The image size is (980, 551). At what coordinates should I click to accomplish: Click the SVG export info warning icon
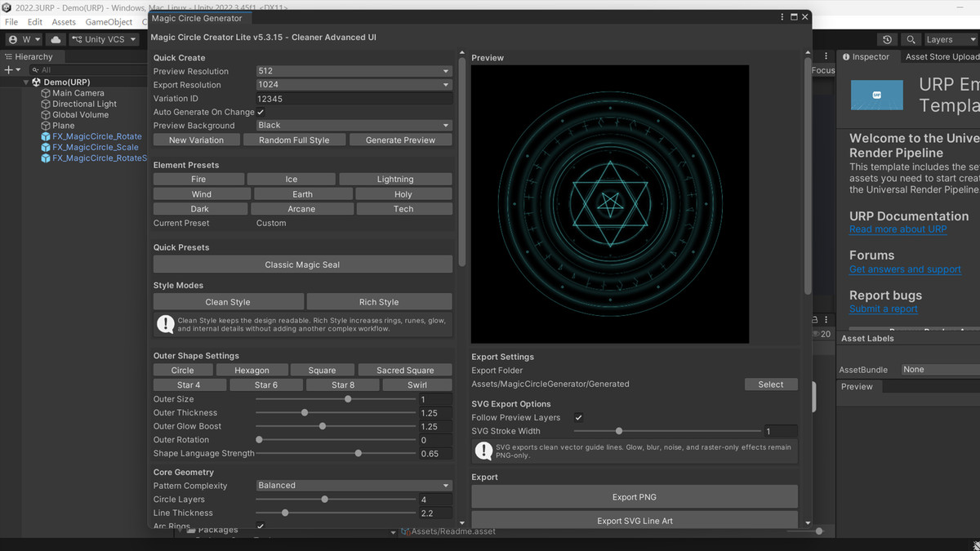483,451
